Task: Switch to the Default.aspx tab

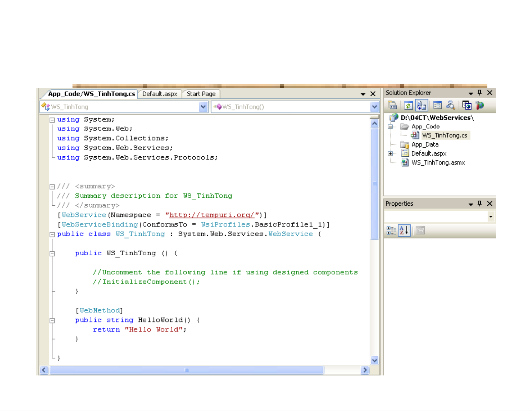Action: point(160,94)
